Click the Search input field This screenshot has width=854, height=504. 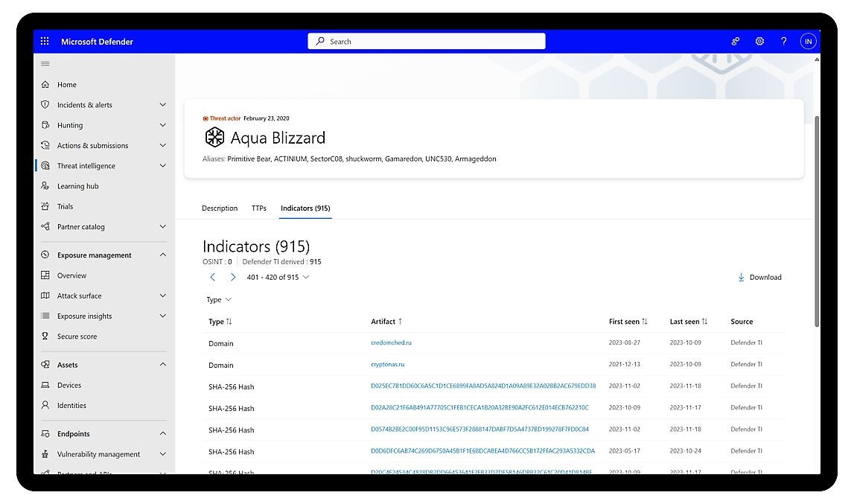[427, 42]
